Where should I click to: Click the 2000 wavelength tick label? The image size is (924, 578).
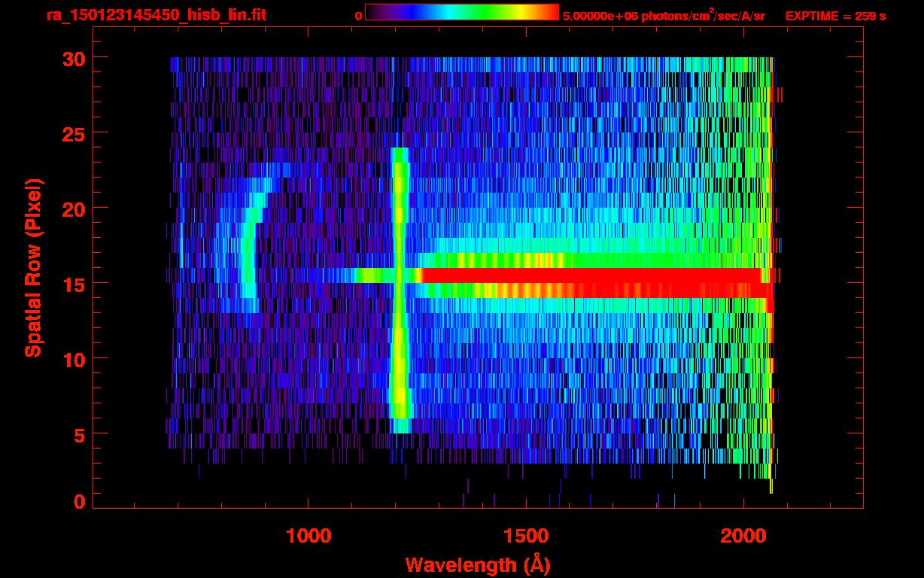tap(743, 536)
